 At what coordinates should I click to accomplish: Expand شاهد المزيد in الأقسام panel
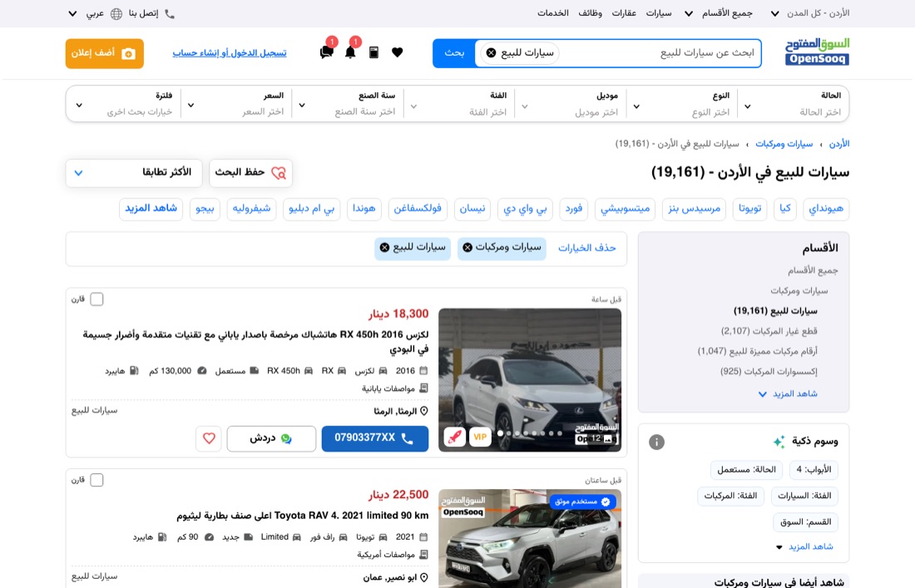787,394
